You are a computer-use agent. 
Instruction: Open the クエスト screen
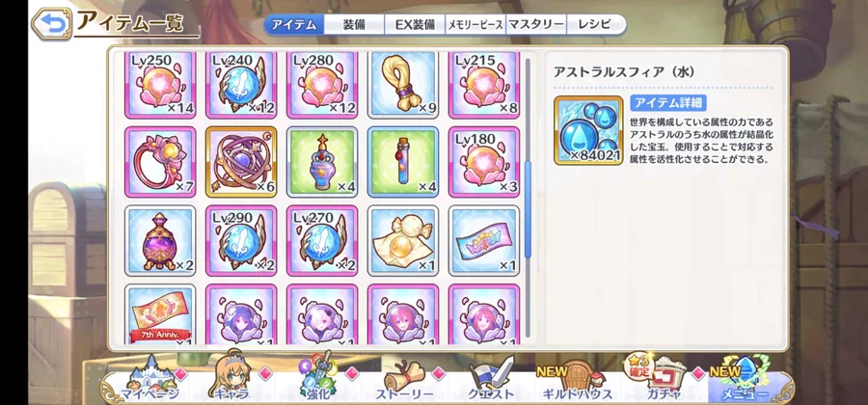click(x=490, y=384)
